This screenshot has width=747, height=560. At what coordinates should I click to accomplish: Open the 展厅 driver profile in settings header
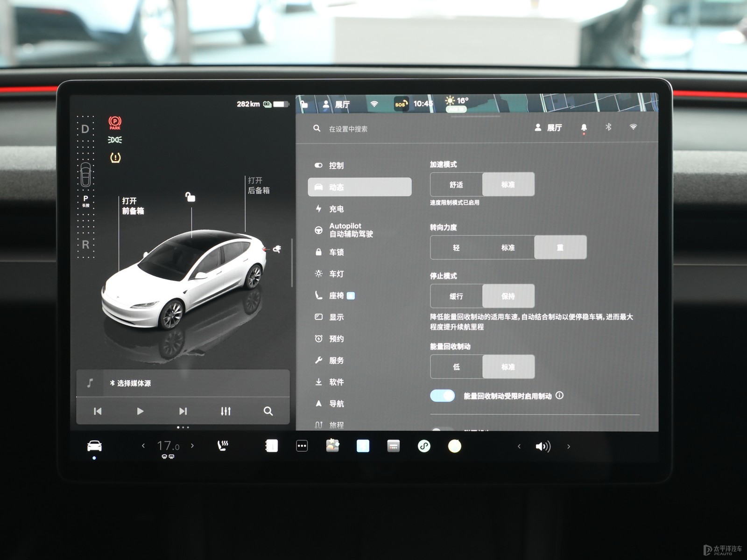coord(549,127)
